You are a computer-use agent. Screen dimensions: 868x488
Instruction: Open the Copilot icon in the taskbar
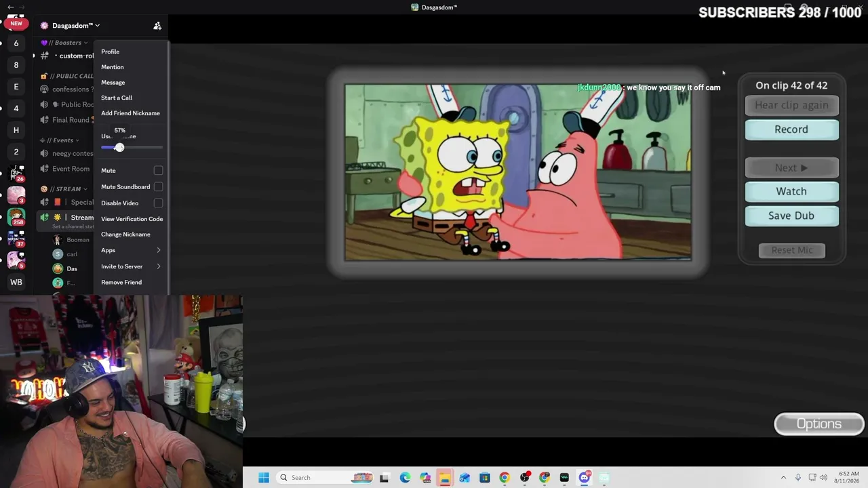coord(425,478)
